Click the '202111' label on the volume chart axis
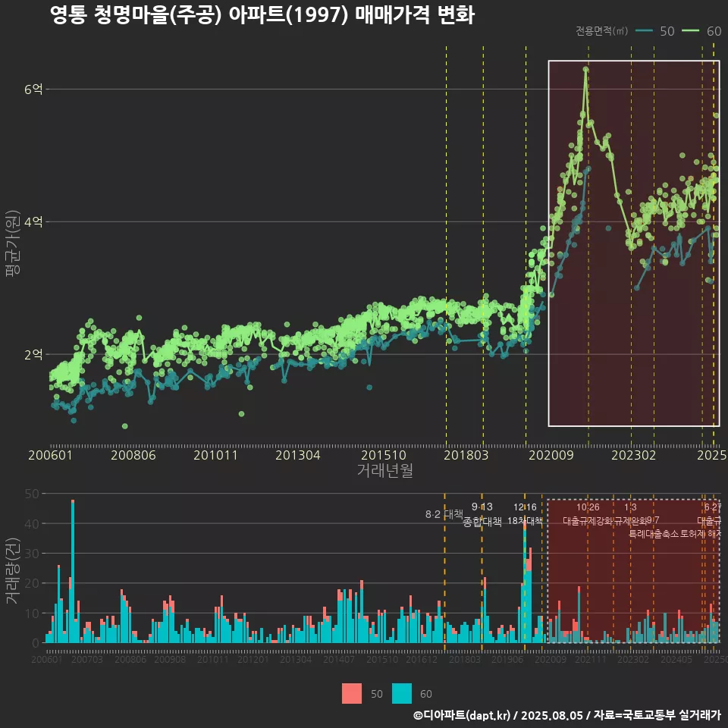The image size is (728, 728). pyautogui.click(x=591, y=659)
